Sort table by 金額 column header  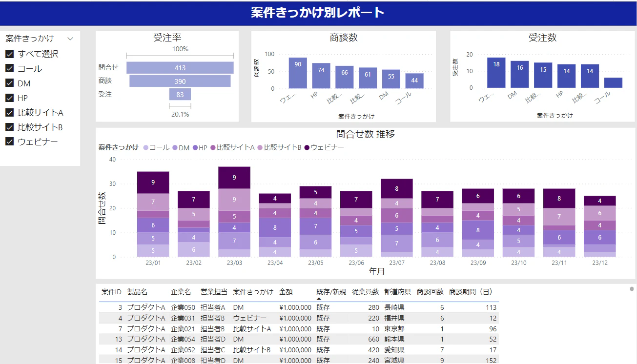[286, 292]
